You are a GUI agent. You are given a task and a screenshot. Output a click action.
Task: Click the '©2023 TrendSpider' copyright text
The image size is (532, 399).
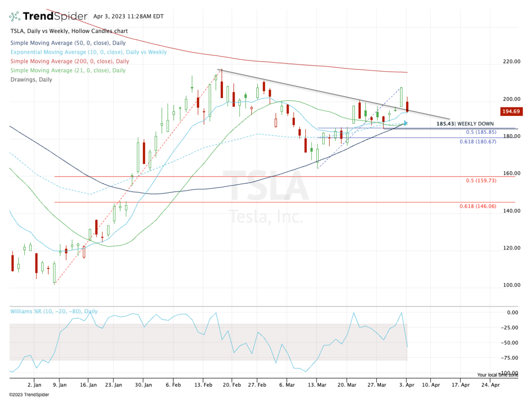(29, 394)
